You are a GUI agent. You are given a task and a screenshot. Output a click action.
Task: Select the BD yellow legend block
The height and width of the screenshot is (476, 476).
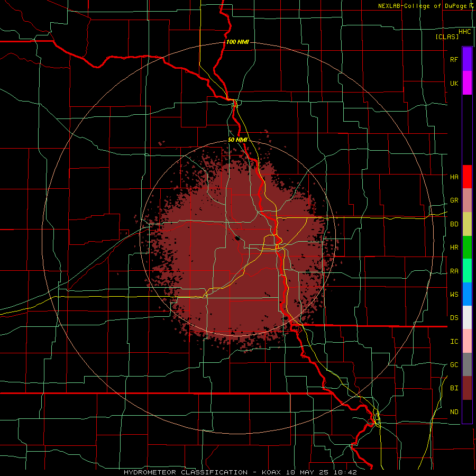click(467, 224)
